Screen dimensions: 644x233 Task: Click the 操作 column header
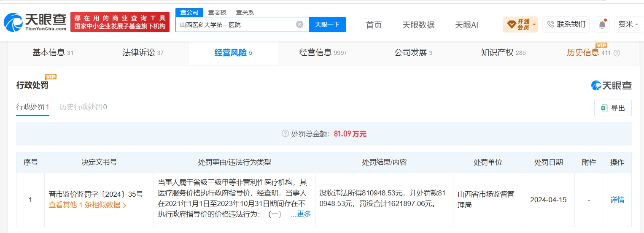pyautogui.click(x=617, y=162)
